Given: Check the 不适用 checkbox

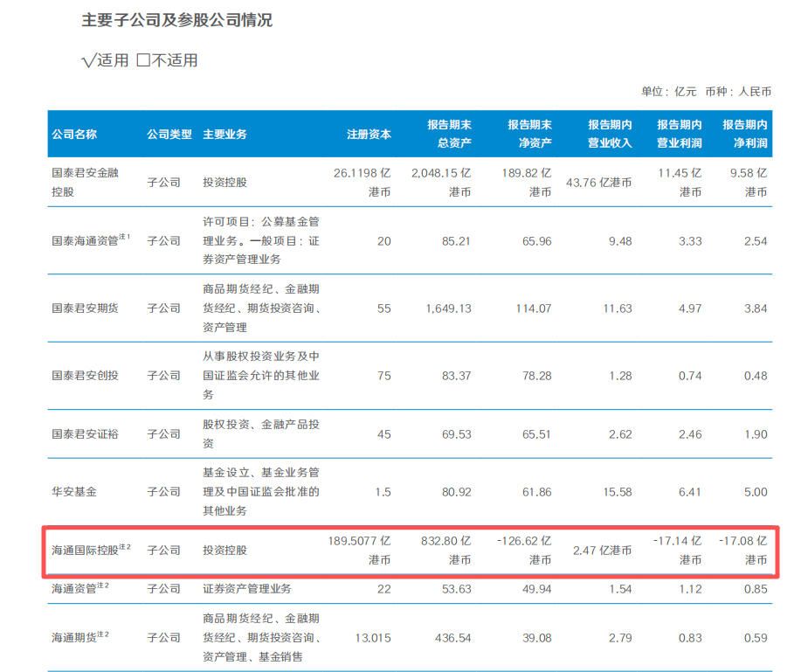Looking at the screenshot, I should pyautogui.click(x=142, y=60).
